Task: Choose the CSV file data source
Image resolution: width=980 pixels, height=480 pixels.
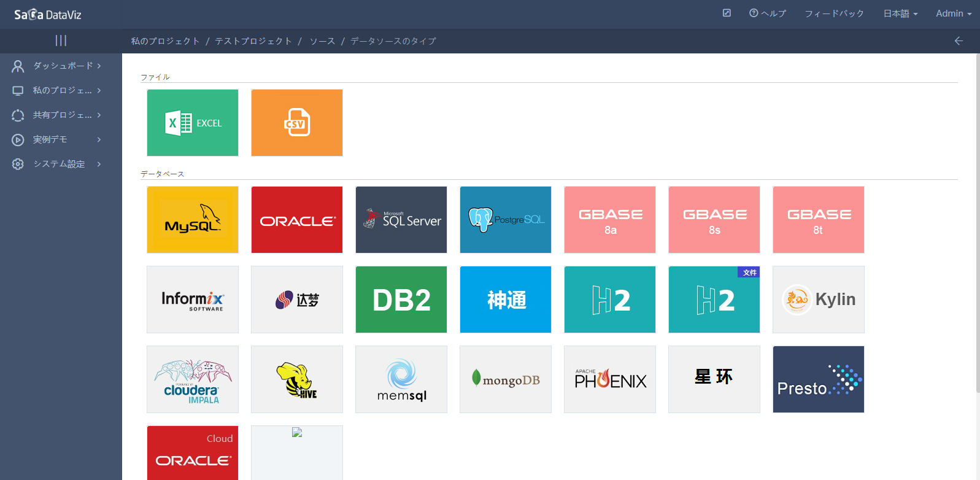Action: 297,123
